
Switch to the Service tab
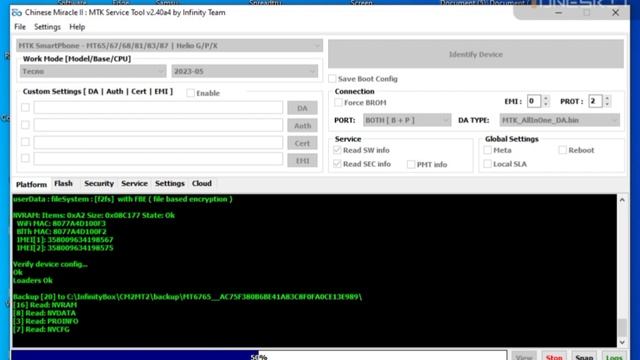pyautogui.click(x=134, y=184)
